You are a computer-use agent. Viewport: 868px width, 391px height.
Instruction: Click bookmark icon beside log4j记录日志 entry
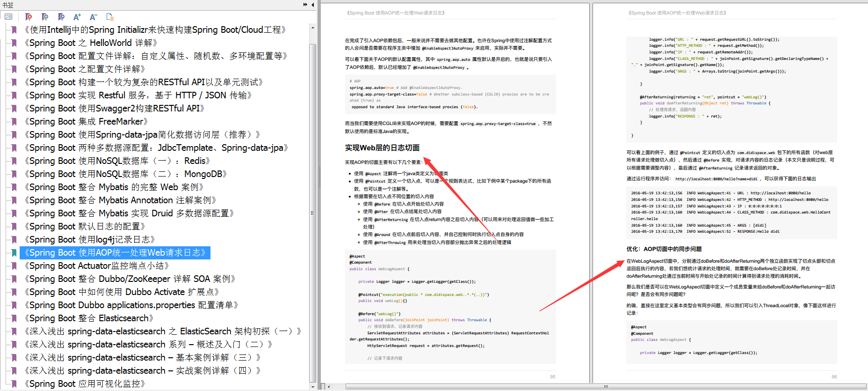click(14, 240)
